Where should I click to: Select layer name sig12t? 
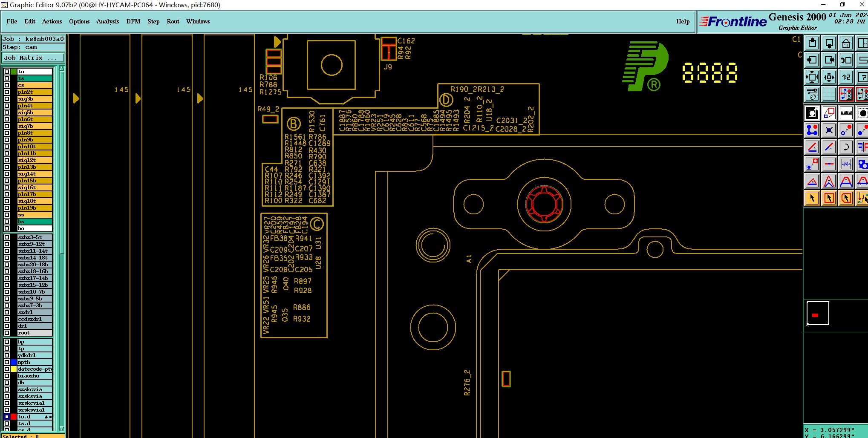click(35, 160)
